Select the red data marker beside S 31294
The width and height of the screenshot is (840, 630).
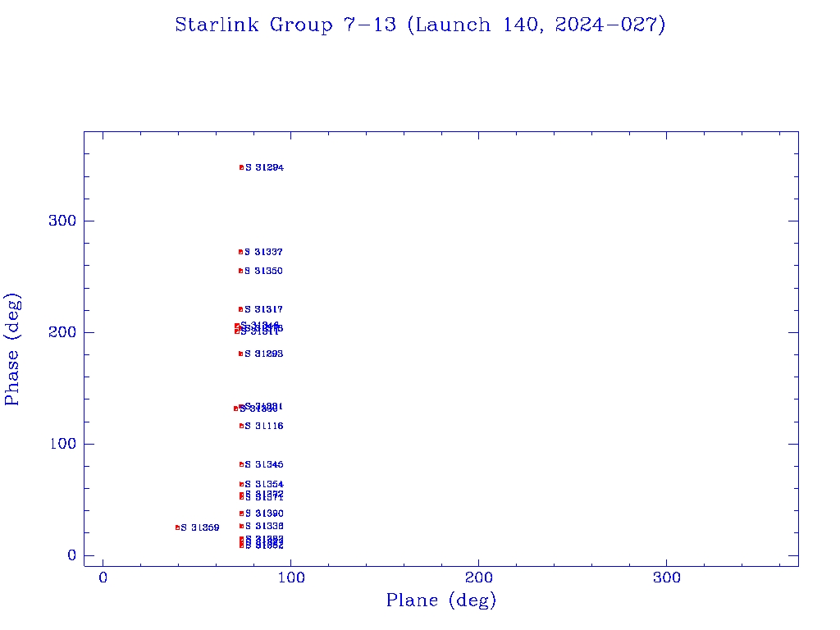[x=242, y=167]
